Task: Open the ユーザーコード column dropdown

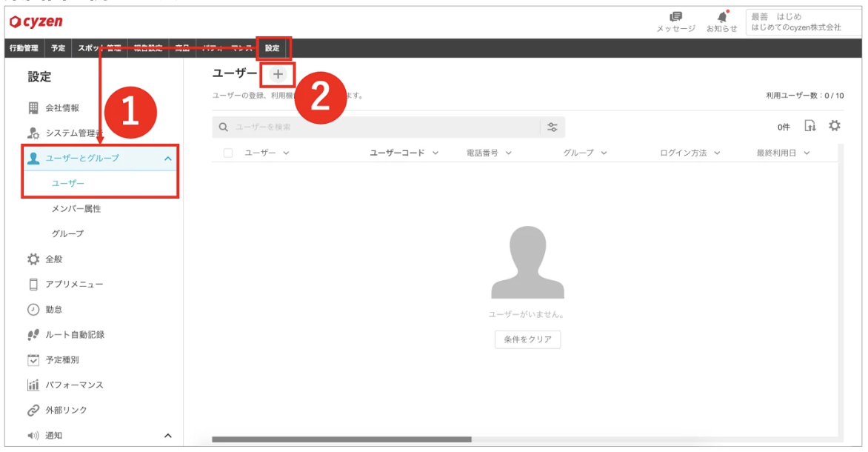Action: click(x=435, y=153)
